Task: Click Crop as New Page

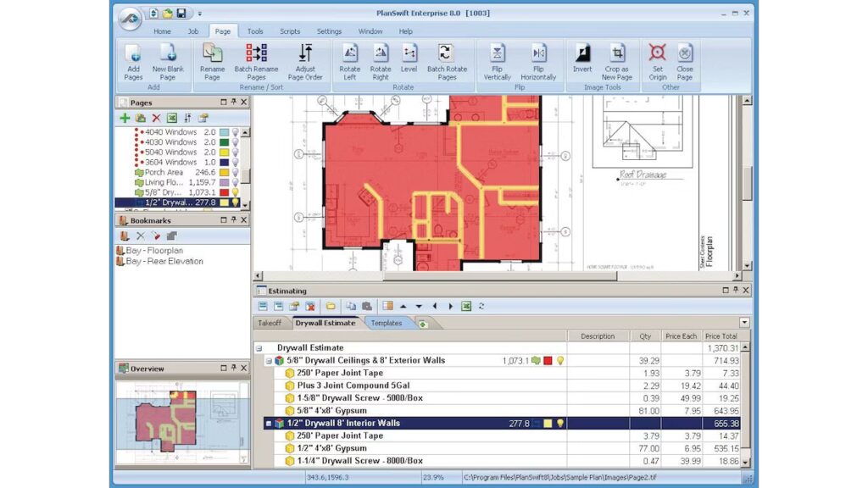Action: click(x=617, y=61)
